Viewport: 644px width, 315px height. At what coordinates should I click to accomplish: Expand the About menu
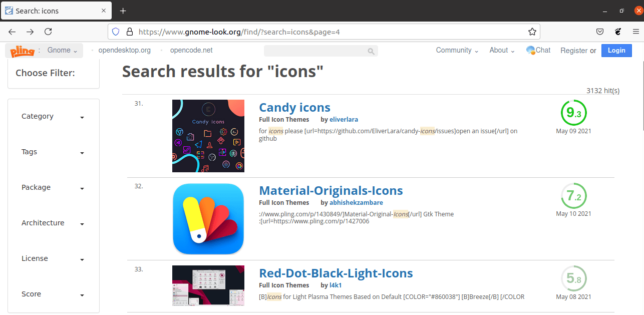pyautogui.click(x=502, y=50)
